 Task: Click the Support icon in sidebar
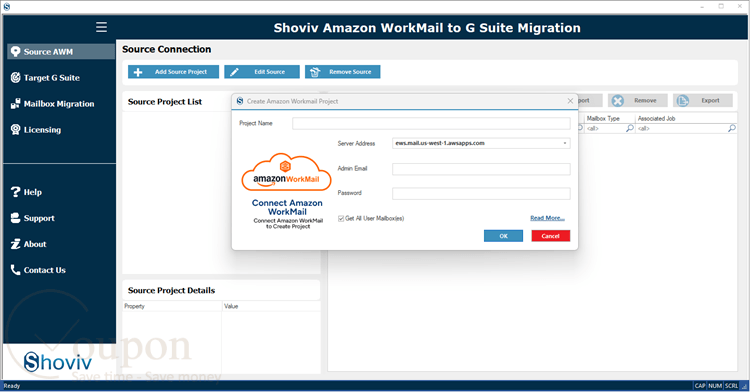(15, 218)
